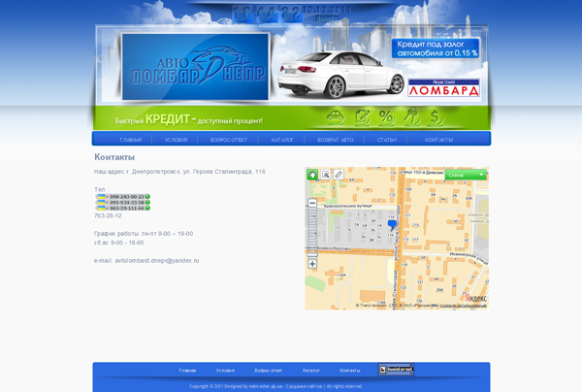Click the white car image in header
582x392 pixels.
(x=341, y=75)
